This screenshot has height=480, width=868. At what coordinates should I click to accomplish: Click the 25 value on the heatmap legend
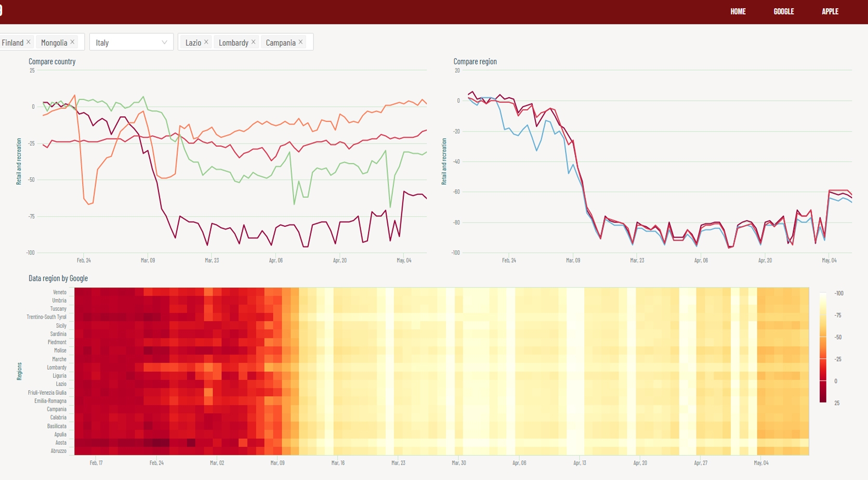(837, 403)
